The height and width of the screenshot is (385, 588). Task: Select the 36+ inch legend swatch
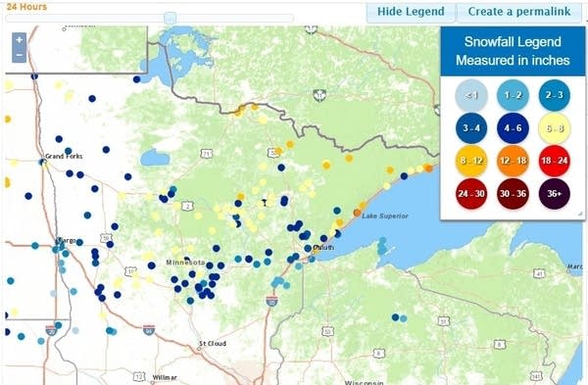555,194
